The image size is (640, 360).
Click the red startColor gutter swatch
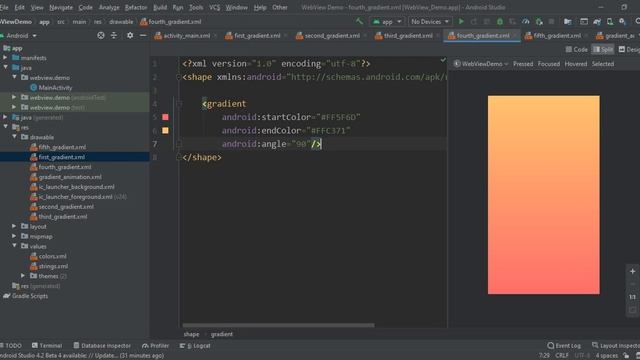click(165, 117)
